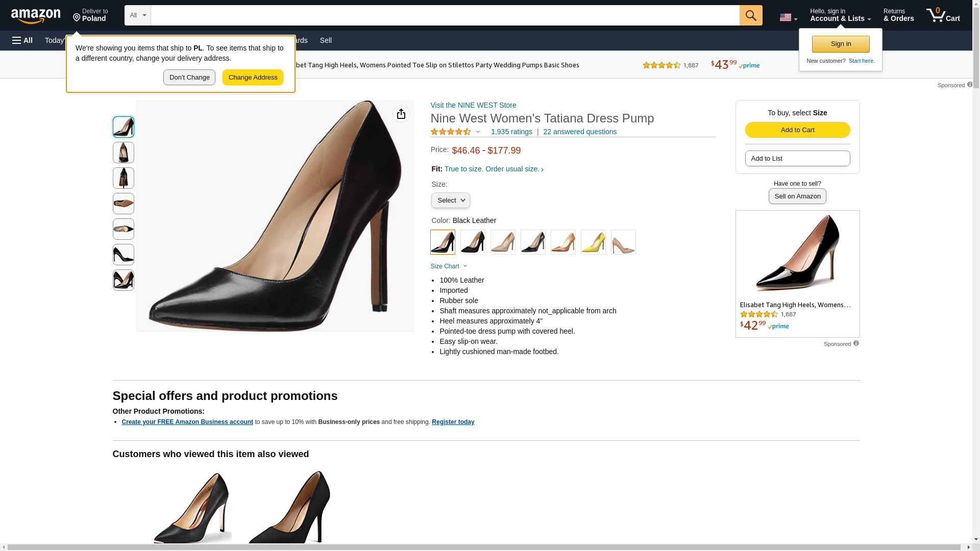Screen dimensions: 980x551
Task: Select the second black color swatch
Action: point(473,242)
